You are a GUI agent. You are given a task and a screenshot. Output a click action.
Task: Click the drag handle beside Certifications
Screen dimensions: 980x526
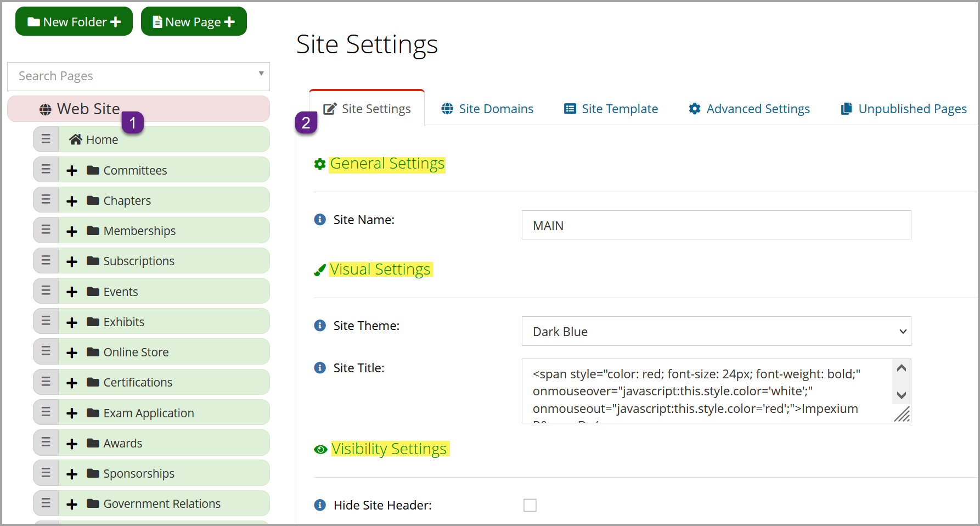46,382
